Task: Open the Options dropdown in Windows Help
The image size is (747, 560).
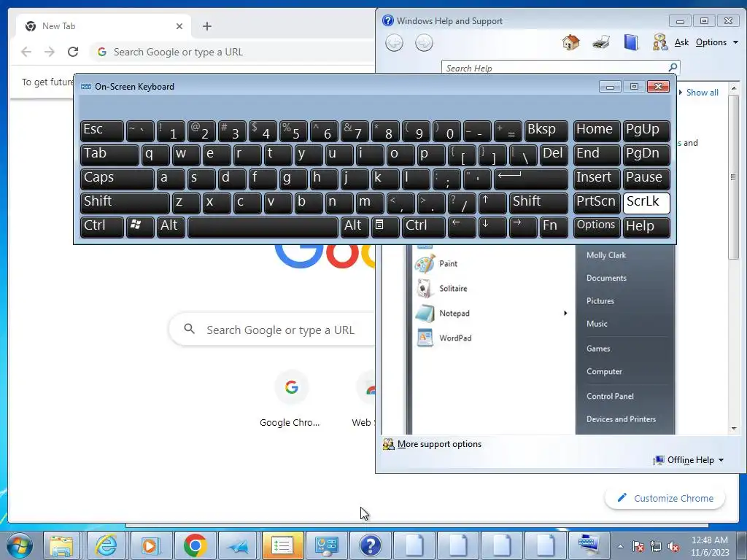Action: (x=716, y=42)
